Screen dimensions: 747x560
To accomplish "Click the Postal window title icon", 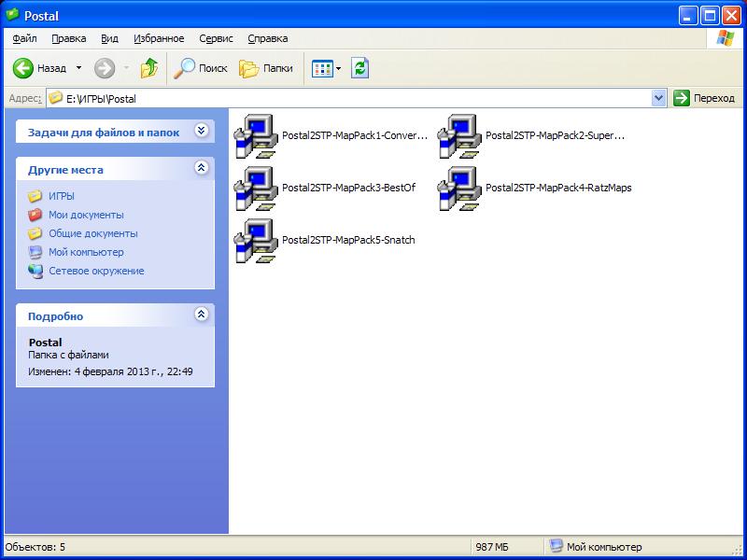I will tap(12, 15).
